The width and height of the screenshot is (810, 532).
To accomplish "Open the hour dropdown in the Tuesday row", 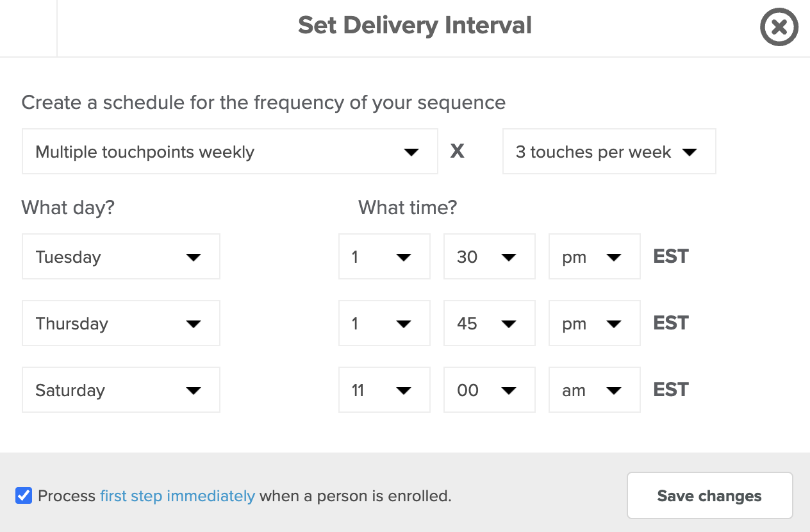I will 384,256.
